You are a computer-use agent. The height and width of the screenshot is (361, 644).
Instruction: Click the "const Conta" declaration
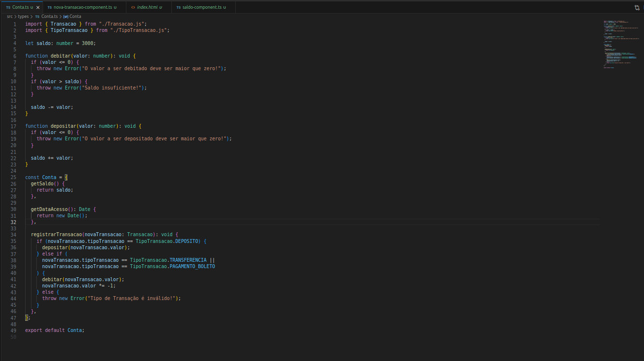pos(41,177)
